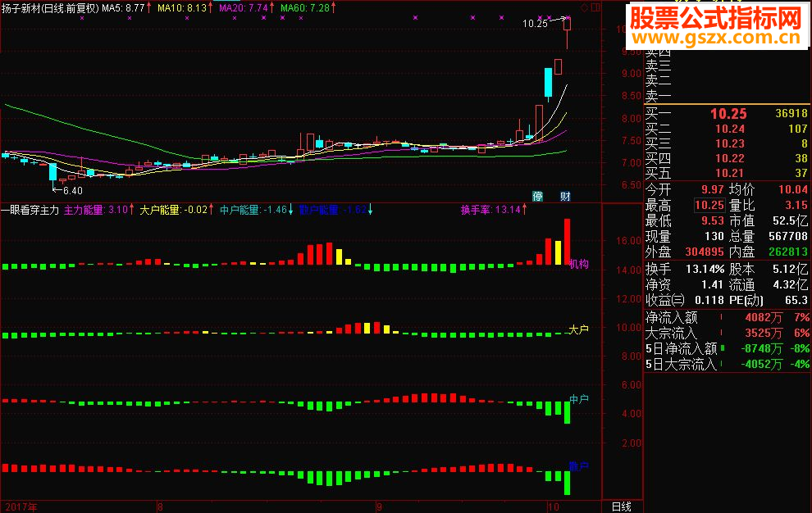
Task: Click the 买四 bid price 10.22
Action: point(730,158)
